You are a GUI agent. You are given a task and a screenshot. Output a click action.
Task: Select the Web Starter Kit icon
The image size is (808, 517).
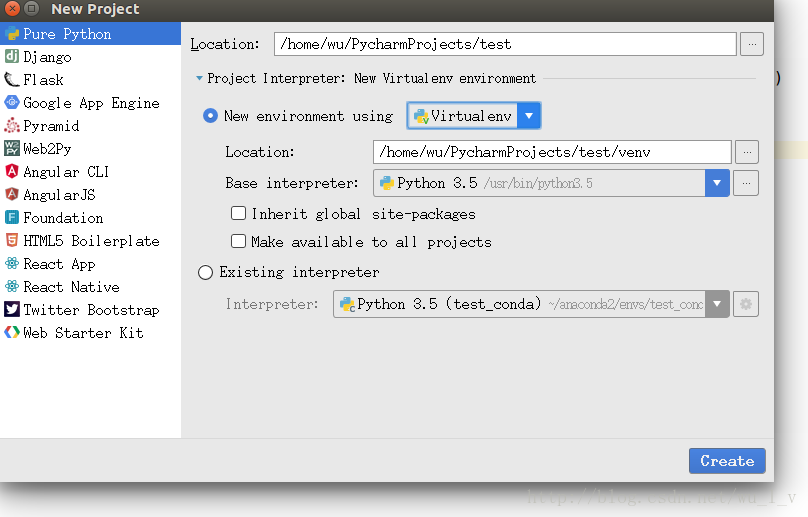coord(12,332)
